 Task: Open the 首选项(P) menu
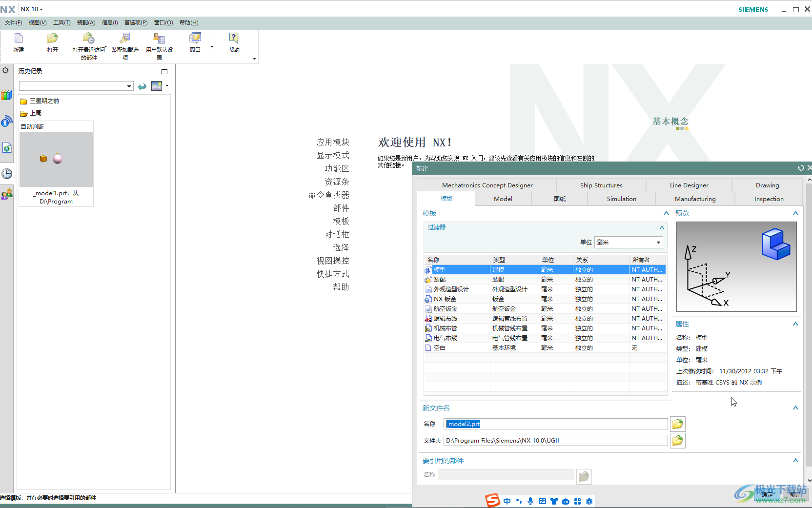tap(136, 22)
